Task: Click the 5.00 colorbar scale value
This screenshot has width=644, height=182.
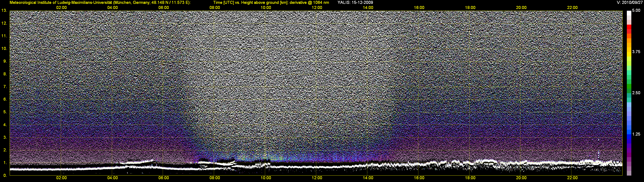Action: tap(636, 10)
